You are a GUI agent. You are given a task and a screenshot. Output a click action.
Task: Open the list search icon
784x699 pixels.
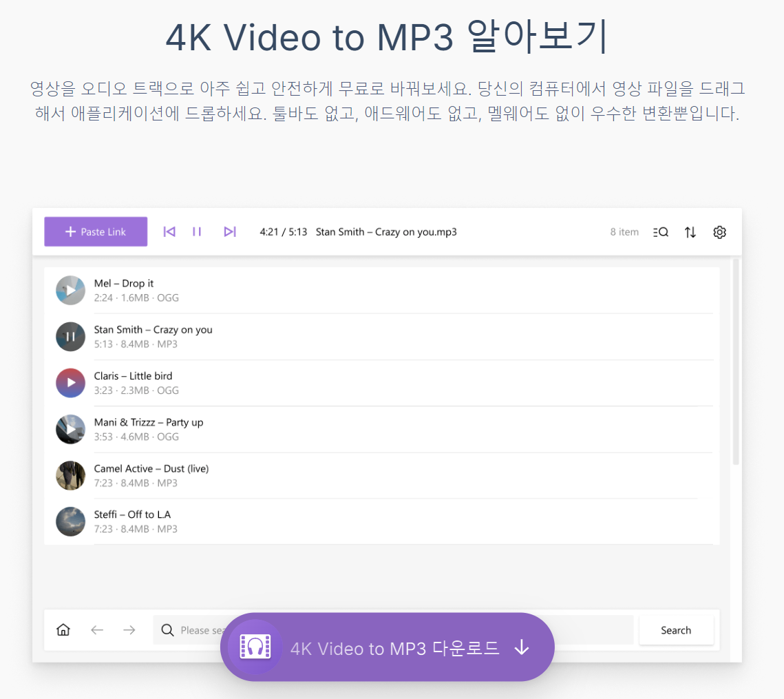point(661,232)
